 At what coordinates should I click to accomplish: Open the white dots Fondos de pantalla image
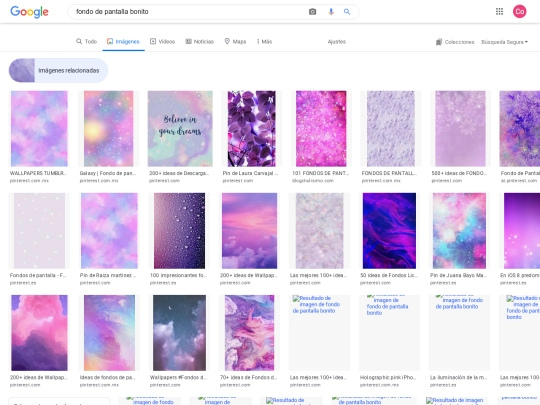click(x=39, y=231)
